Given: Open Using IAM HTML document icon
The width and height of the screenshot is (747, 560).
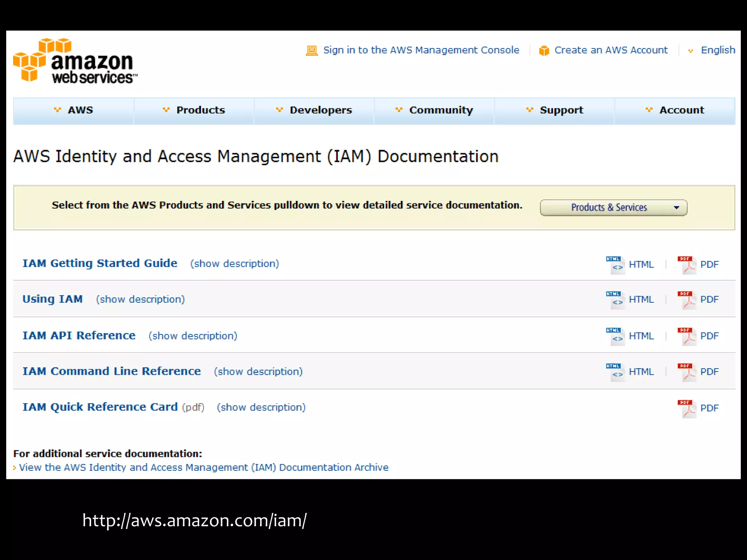Looking at the screenshot, I should pos(615,300).
